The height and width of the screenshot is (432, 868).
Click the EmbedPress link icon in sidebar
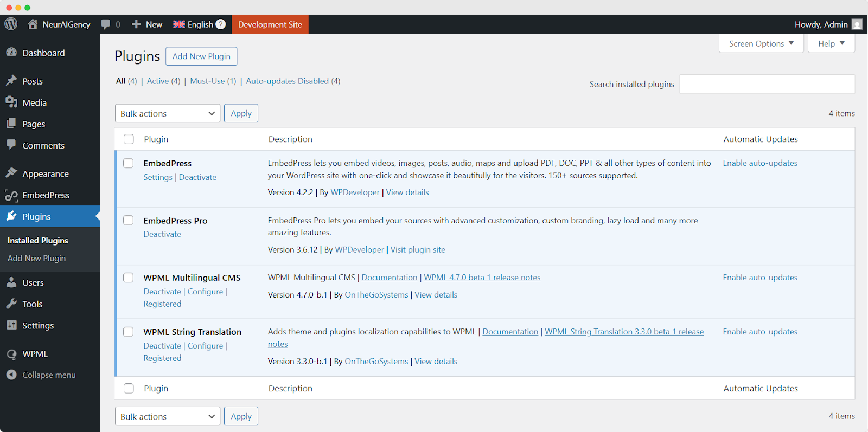coord(11,195)
